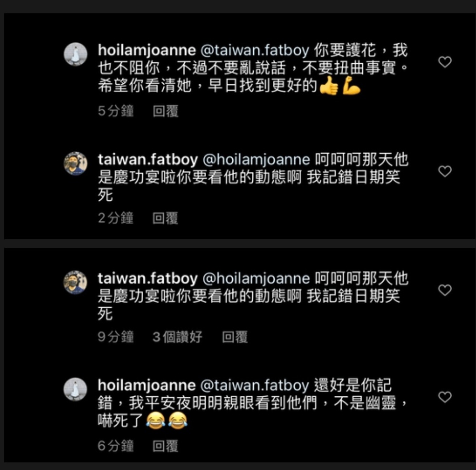
Task: Reply to the 5分鐘 comment via 回覆
Action: coord(166,111)
